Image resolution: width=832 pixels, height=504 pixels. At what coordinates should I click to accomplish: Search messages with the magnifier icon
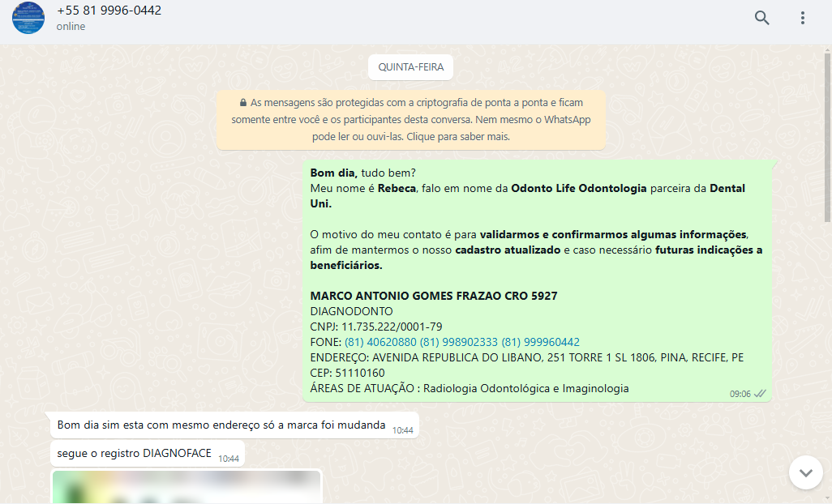point(762,18)
